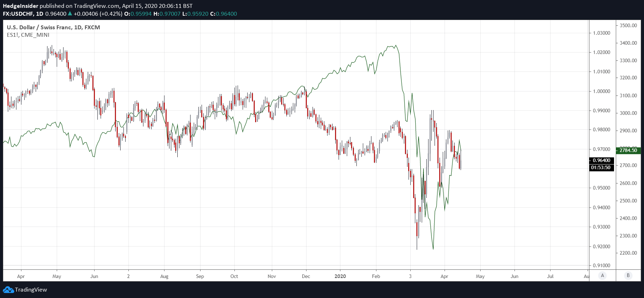
Task: Click the 2300.00 right scale label
Action: [x=628, y=236]
